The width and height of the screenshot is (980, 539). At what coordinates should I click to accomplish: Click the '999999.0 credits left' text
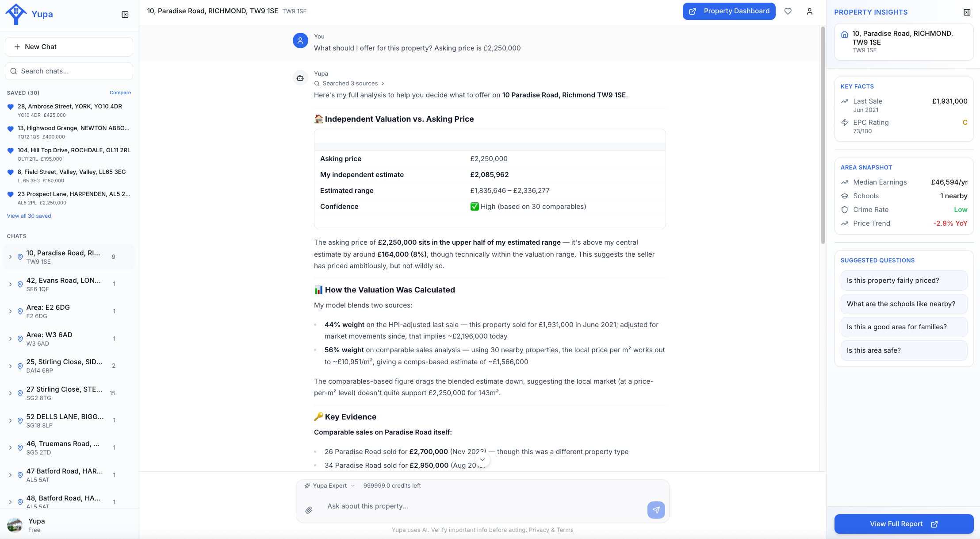392,485
